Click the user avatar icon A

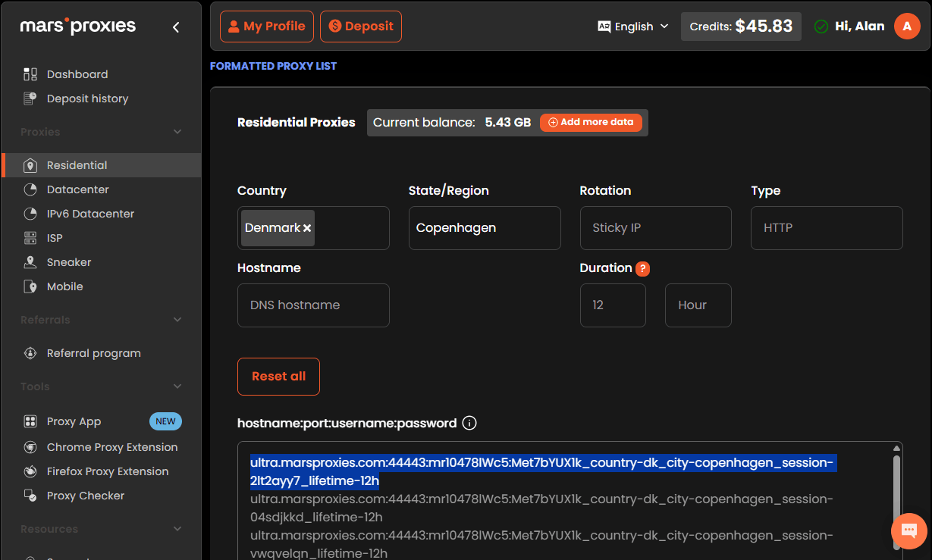coord(907,27)
